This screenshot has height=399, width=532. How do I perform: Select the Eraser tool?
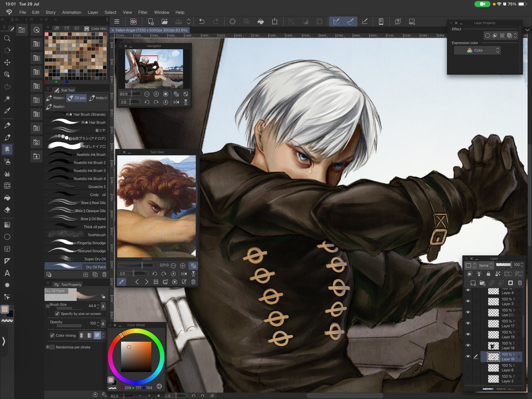coord(7,210)
